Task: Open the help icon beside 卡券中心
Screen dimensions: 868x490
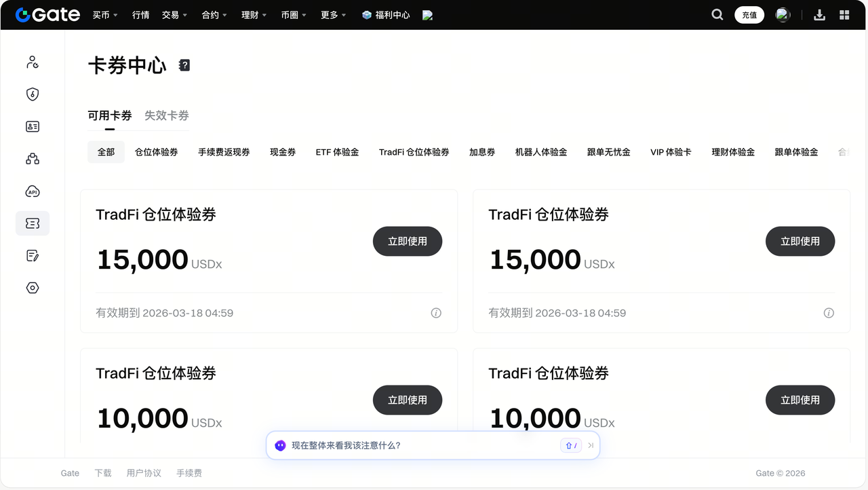Action: [x=184, y=65]
